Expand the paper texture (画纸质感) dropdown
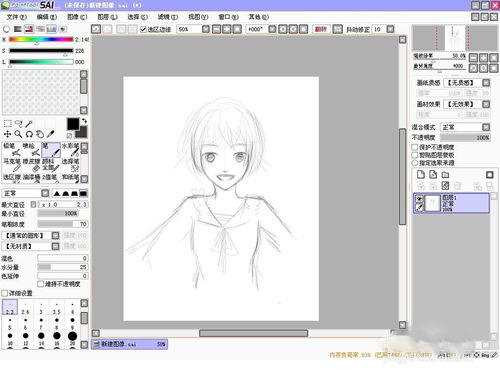This screenshot has width=500, height=375. pos(467,83)
